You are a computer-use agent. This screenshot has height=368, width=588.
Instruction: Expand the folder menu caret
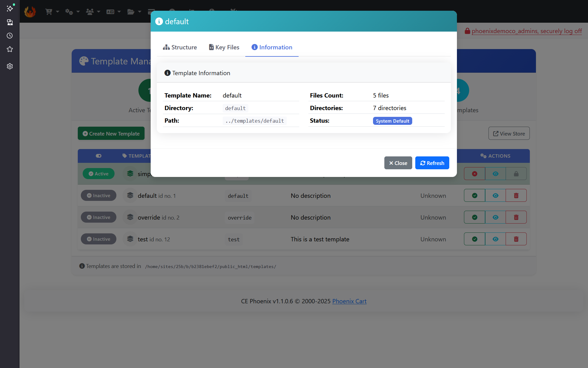point(140,12)
